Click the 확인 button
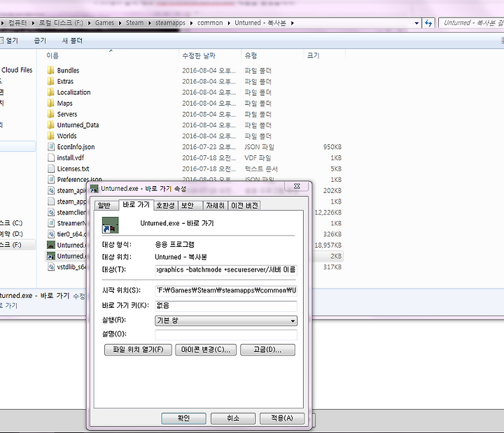Image resolution: width=504 pixels, height=433 pixels. [183, 418]
